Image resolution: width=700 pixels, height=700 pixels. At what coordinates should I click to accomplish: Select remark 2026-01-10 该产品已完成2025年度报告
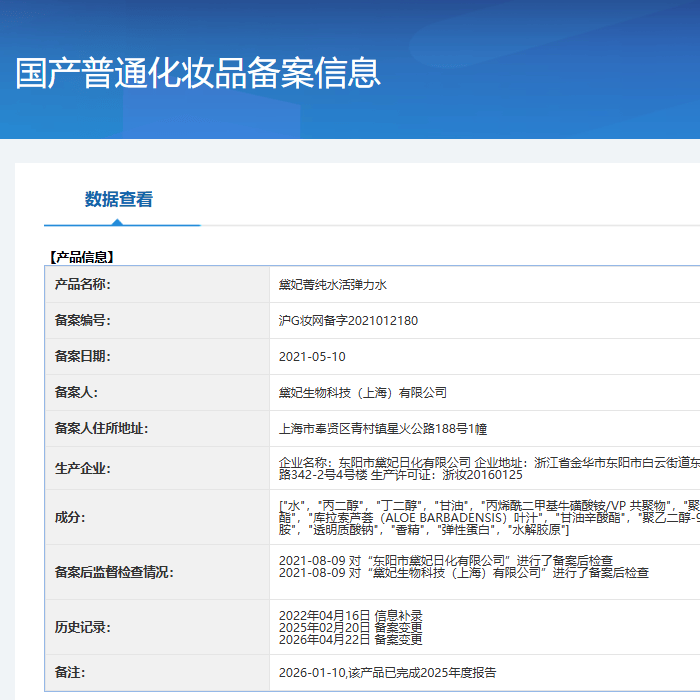(388, 673)
